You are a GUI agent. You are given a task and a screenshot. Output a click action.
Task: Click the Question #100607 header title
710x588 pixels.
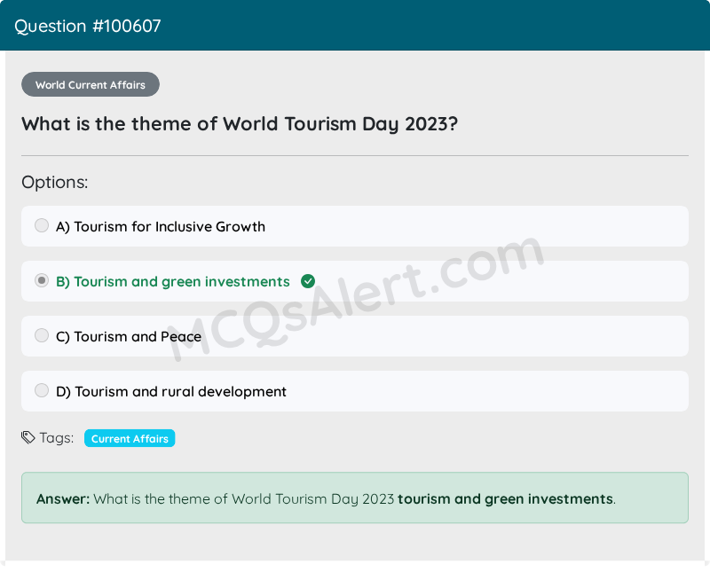[87, 26]
